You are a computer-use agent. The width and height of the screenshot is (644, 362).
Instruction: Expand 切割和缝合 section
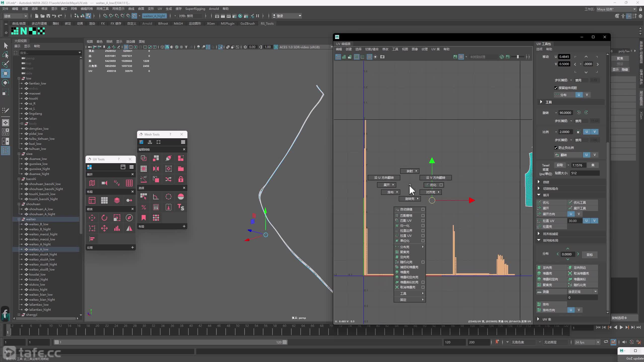(x=539, y=188)
